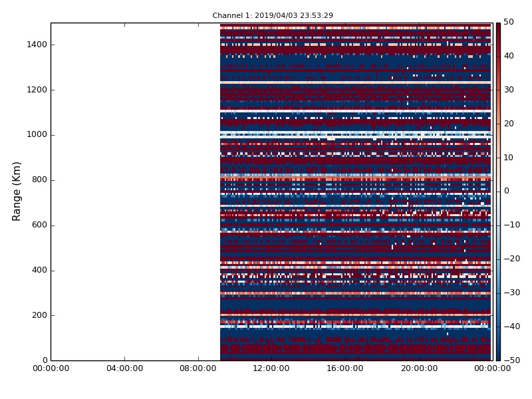
Task: Click the colorbar label −20
Action: pos(512,259)
